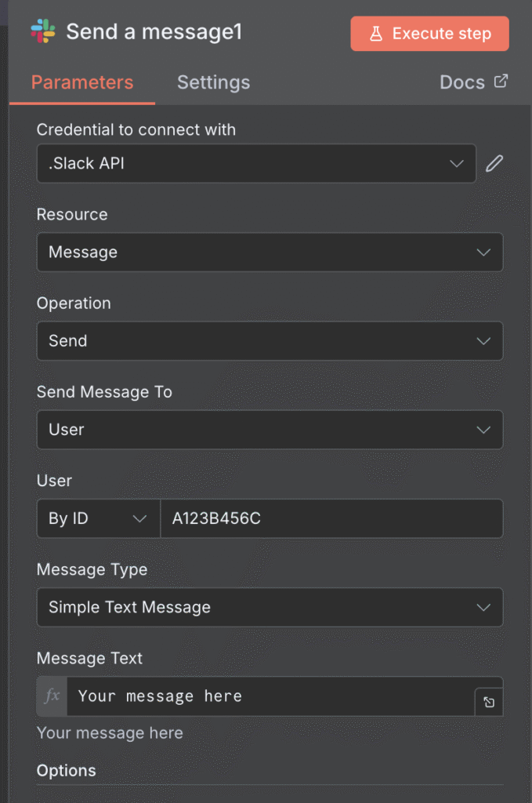This screenshot has height=803, width=532.
Task: Click the flask icon in Execute step
Action: pos(378,33)
